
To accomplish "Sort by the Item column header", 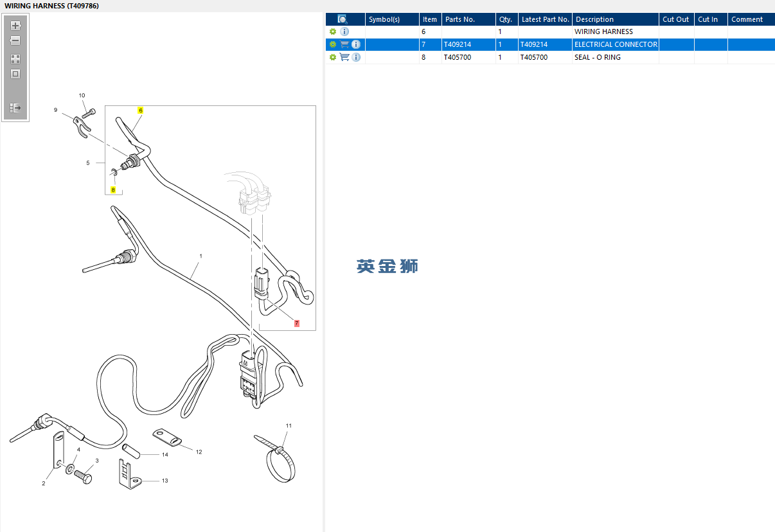I will pyautogui.click(x=431, y=19).
